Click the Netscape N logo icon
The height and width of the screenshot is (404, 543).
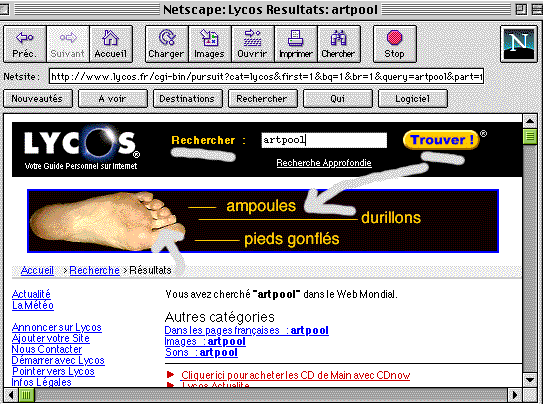click(x=518, y=44)
